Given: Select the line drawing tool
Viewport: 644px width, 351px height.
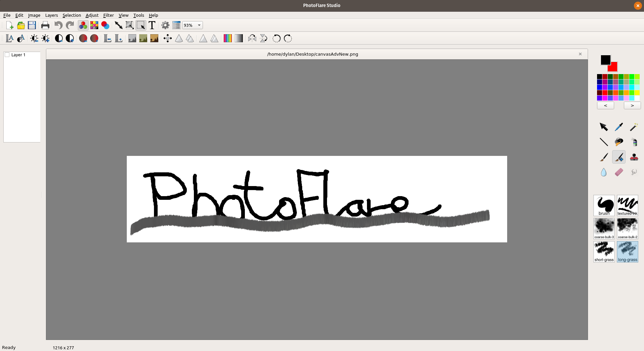Looking at the screenshot, I should (x=604, y=142).
